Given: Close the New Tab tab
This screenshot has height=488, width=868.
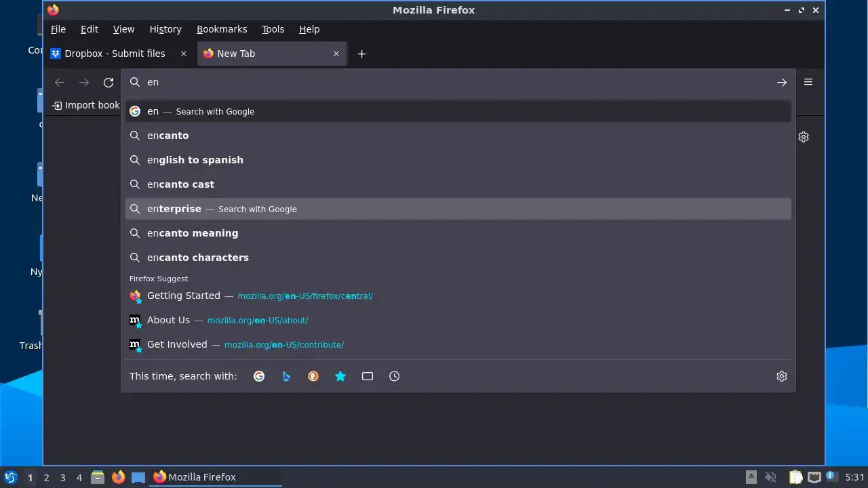Looking at the screenshot, I should pos(336,54).
